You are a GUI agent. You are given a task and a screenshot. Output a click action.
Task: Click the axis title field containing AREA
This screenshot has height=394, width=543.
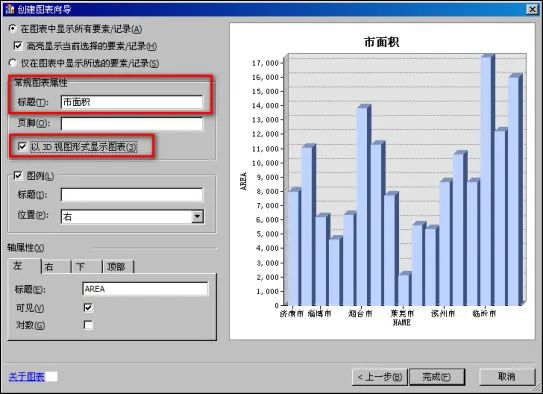[145, 289]
